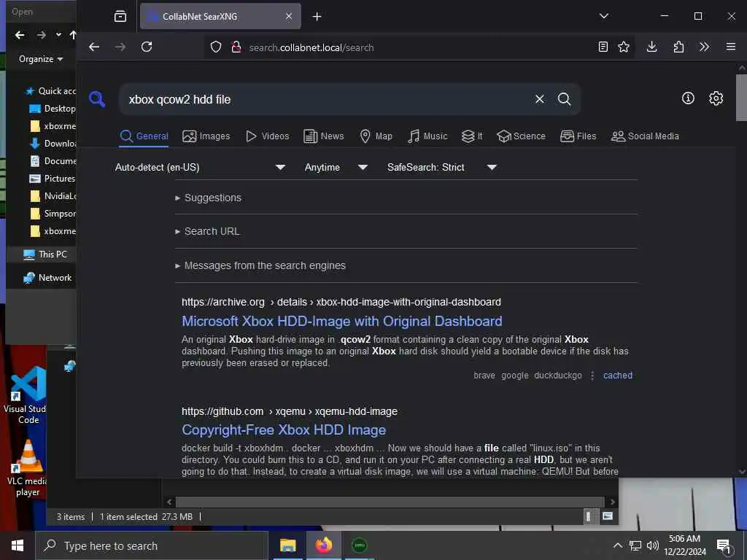This screenshot has height=560, width=747.
Task: Open Copyright-Free Xbox HDD Image result
Action: (x=284, y=430)
